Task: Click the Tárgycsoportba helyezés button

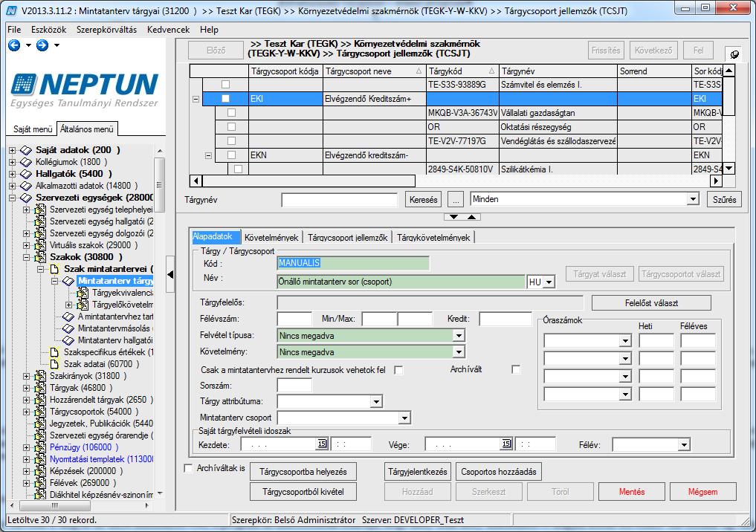Action: pyautogui.click(x=303, y=472)
